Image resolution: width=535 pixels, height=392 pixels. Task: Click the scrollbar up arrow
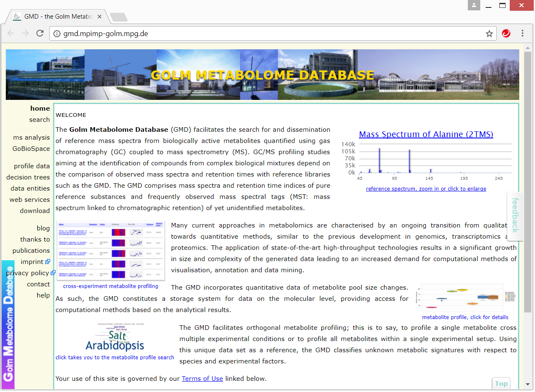[x=528, y=48]
